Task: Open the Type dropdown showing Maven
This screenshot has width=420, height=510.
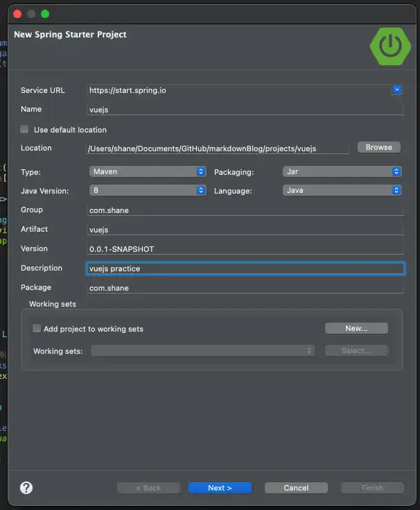Action: point(148,171)
